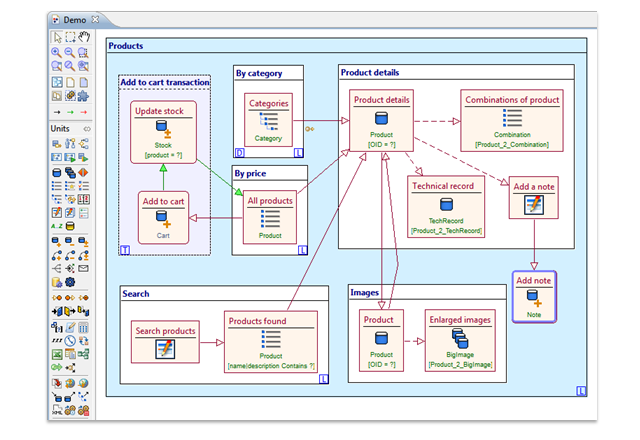Choose the marquee selection tool
Image resolution: width=640 pixels, height=440 pixels.
[x=70, y=37]
